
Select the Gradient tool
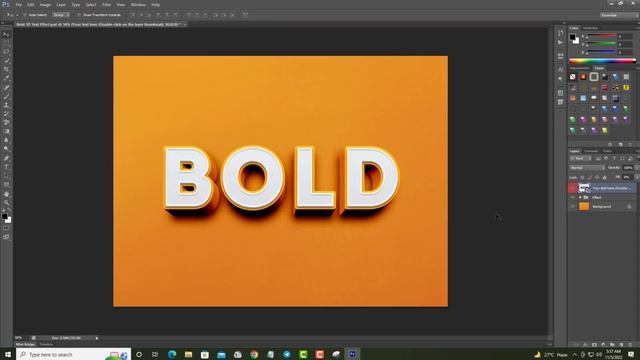[6, 131]
